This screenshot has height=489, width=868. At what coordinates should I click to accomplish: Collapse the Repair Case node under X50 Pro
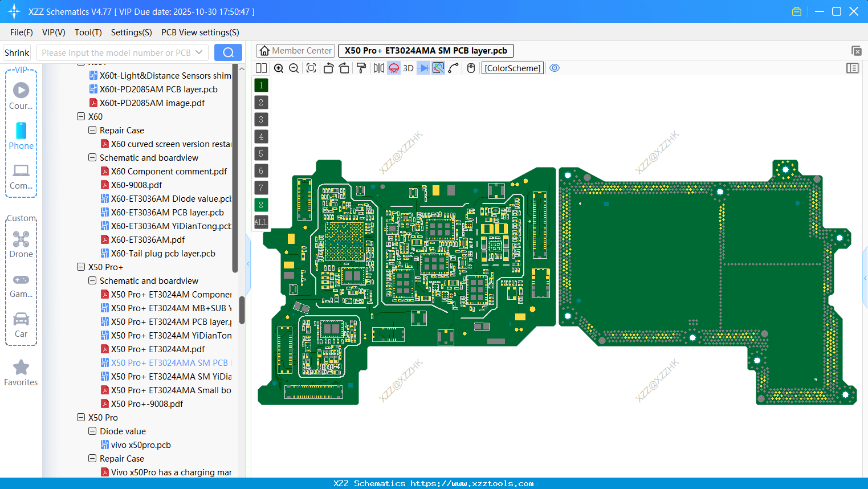pyautogui.click(x=92, y=458)
